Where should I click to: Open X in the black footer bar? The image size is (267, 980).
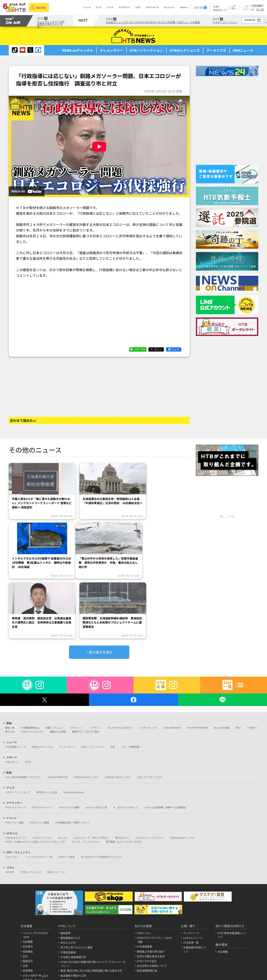[x=44, y=700]
